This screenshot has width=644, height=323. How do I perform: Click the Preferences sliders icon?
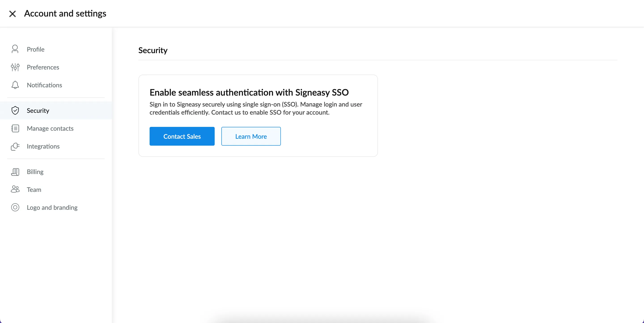coord(15,67)
